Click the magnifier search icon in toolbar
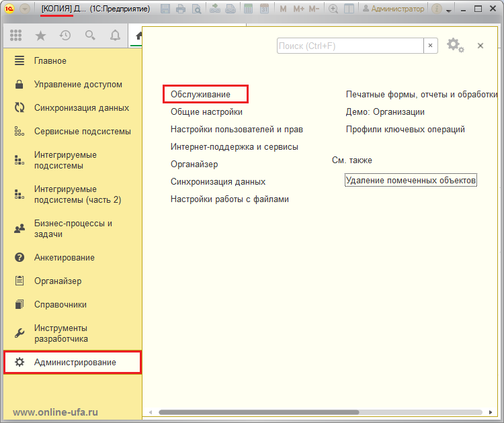The image size is (504, 423). pyautogui.click(x=90, y=36)
